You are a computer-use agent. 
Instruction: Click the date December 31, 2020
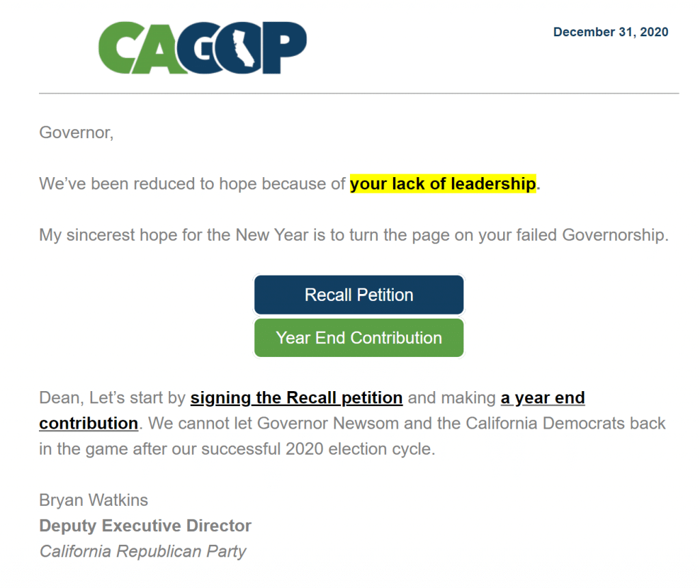click(610, 32)
